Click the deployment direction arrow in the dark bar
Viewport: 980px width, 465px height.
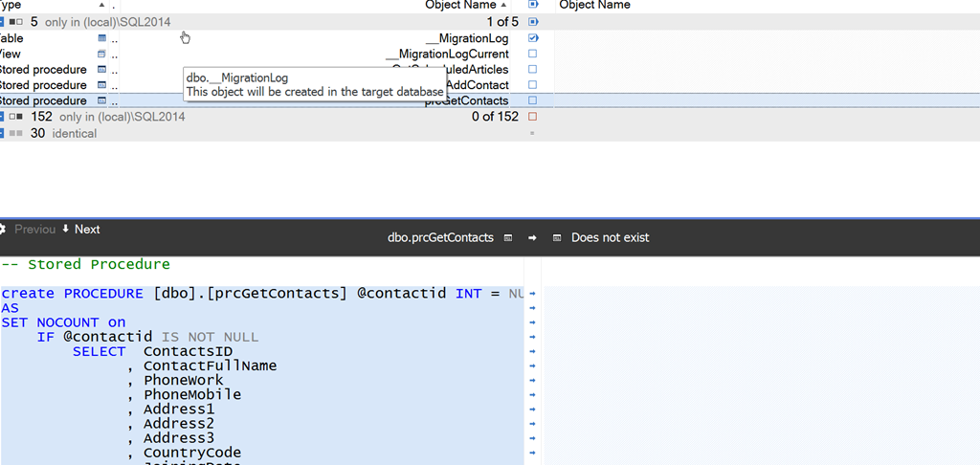pyautogui.click(x=532, y=237)
